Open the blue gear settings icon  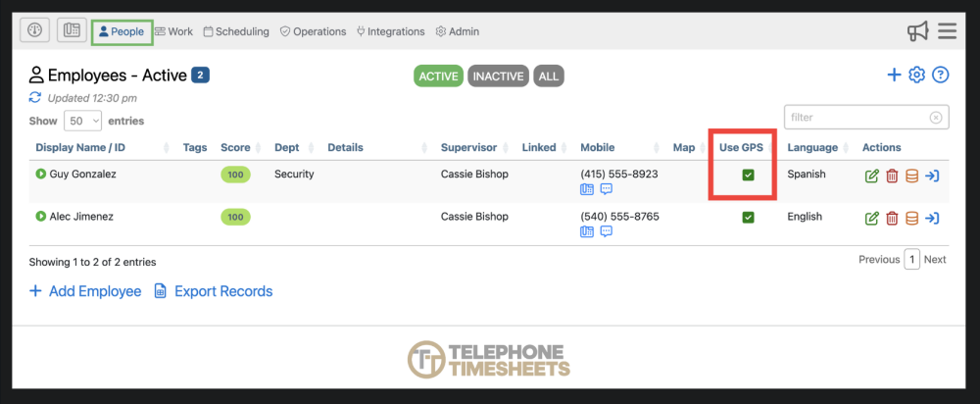[916, 76]
